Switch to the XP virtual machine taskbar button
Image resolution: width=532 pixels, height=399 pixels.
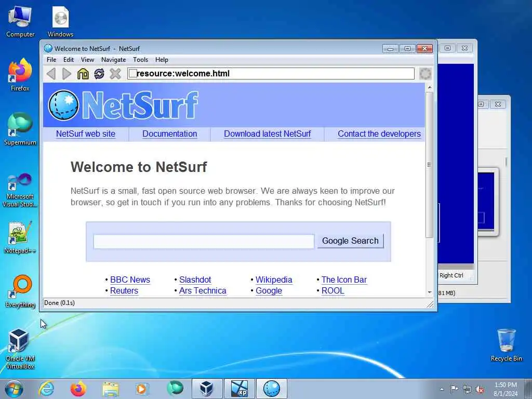pos(239,389)
